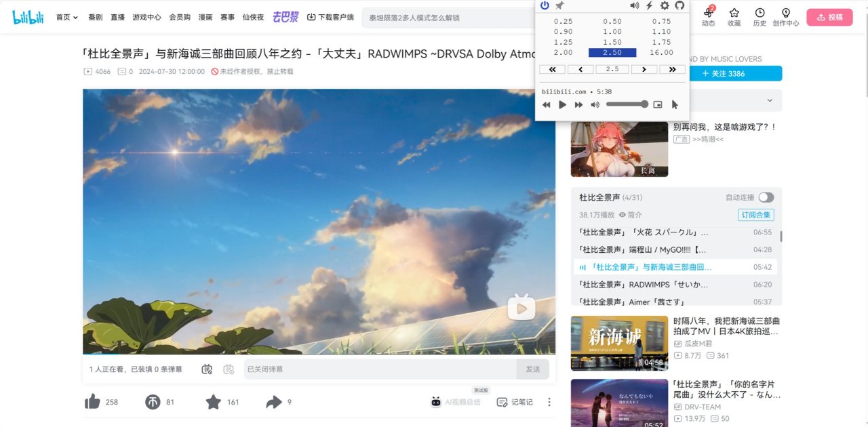Open the 会员购 nav item

tap(180, 17)
